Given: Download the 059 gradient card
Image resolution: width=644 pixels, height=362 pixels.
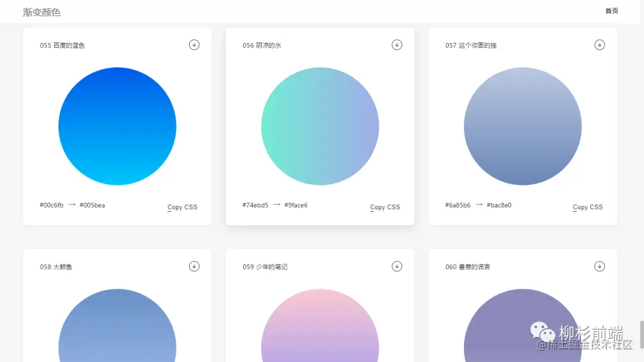Looking at the screenshot, I should (x=397, y=266).
